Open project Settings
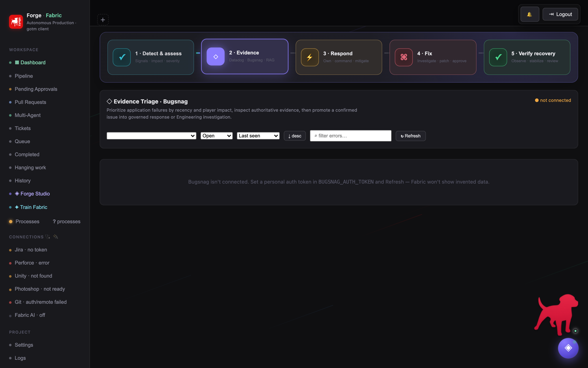Viewport: 588px width, 368px height. [x=24, y=345]
